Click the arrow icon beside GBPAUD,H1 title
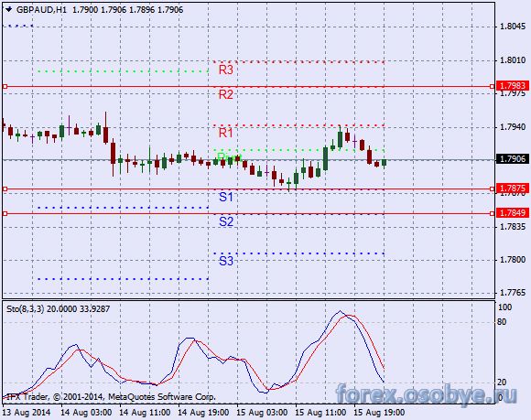 tap(9, 10)
